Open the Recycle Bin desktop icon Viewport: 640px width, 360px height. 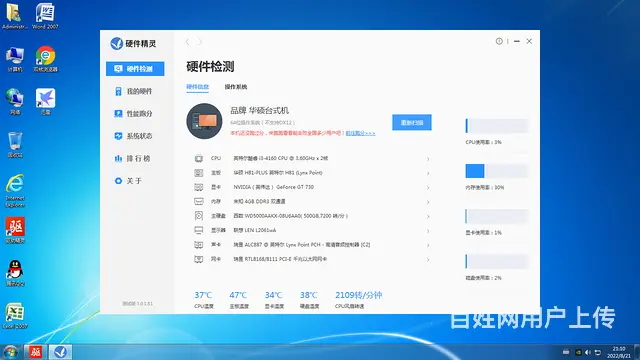pyautogui.click(x=15, y=145)
